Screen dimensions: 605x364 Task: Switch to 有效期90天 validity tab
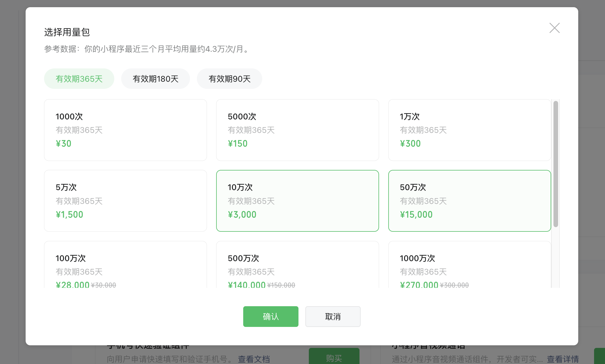[x=229, y=79]
